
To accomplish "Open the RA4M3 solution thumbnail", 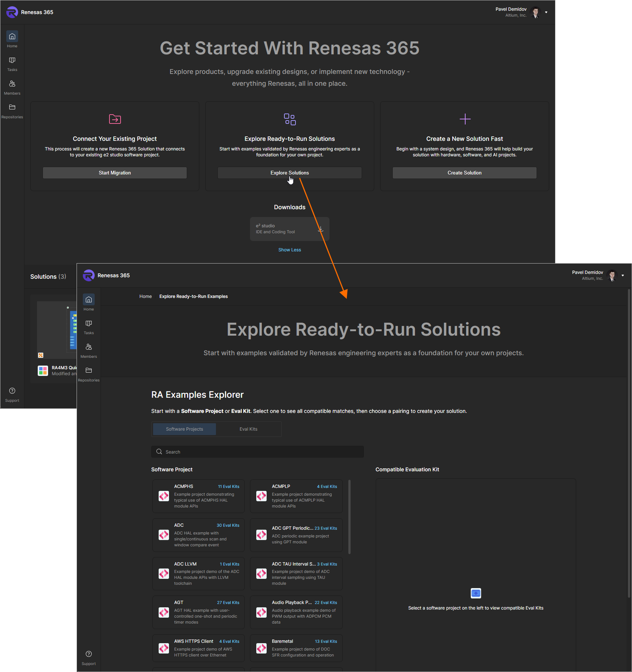I will tap(57, 330).
